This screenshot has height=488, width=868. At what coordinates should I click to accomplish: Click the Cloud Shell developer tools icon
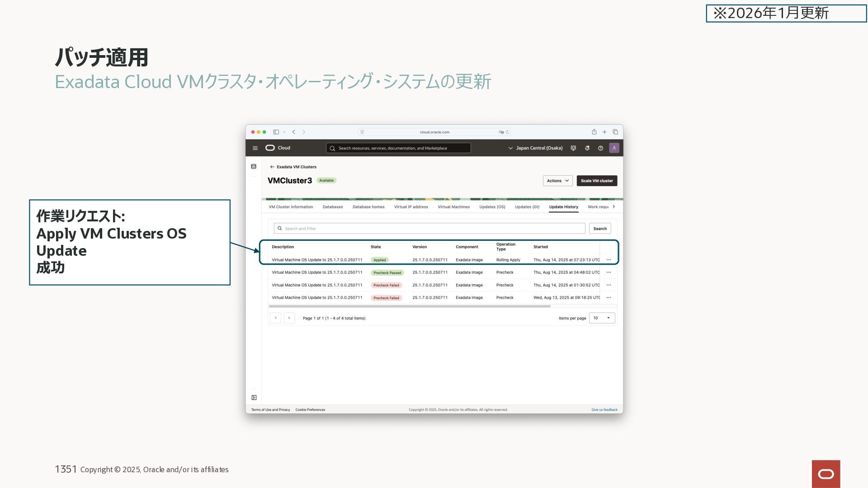pyautogui.click(x=573, y=148)
